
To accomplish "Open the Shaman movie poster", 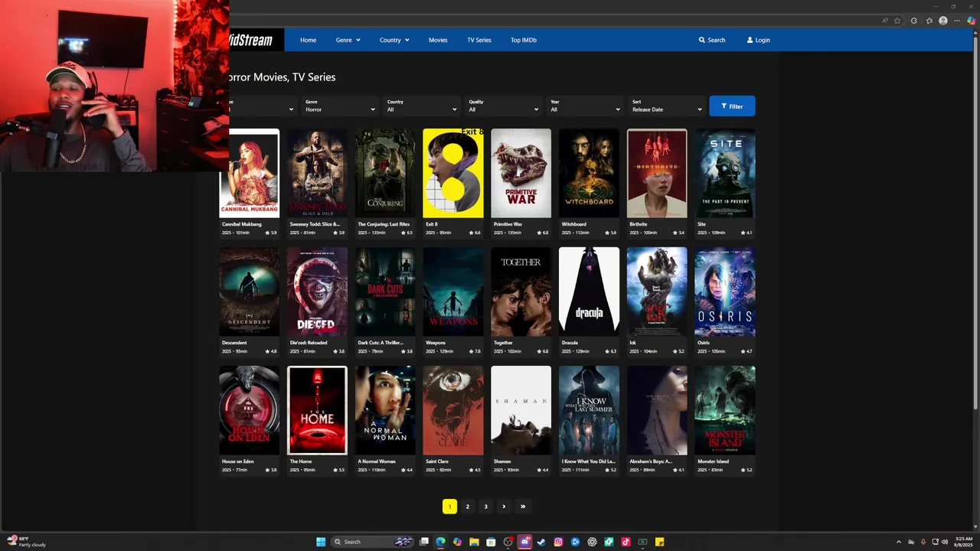I will coord(521,410).
